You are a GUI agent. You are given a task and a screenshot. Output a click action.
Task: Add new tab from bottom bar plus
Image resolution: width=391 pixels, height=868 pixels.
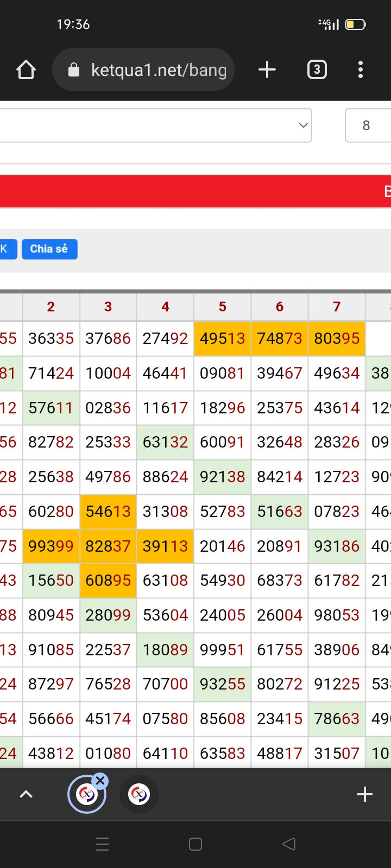tap(365, 794)
